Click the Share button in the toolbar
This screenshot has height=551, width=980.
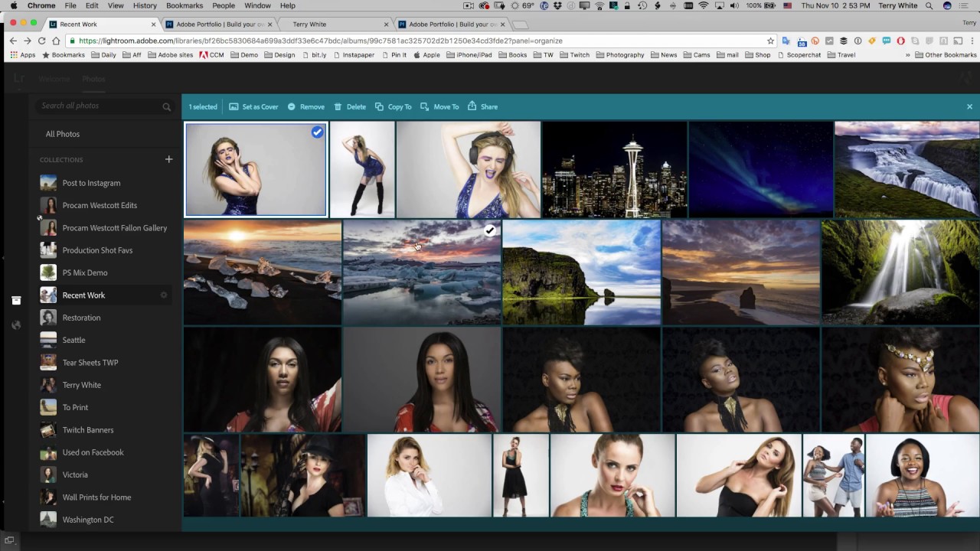tap(482, 106)
